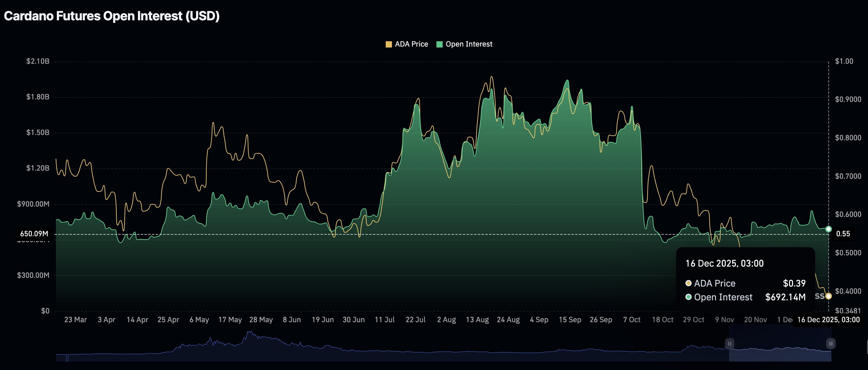Click the yellow ADA Price legend swatch
The image size is (868, 370).
(389, 44)
